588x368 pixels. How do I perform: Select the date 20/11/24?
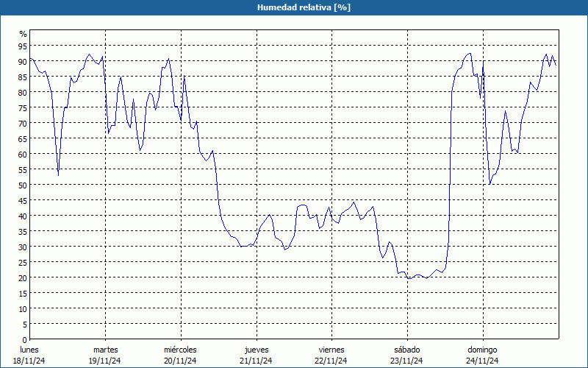tap(180, 361)
